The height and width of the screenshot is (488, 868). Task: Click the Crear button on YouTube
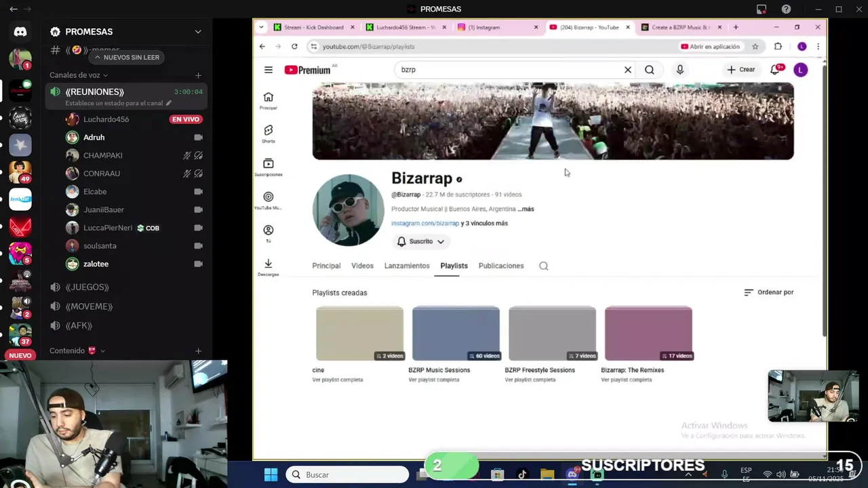point(741,69)
